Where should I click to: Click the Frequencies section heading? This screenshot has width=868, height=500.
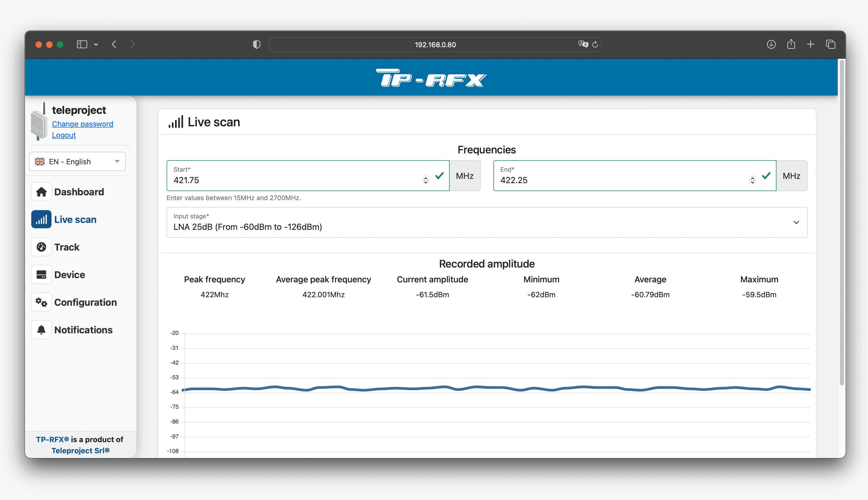(x=486, y=150)
